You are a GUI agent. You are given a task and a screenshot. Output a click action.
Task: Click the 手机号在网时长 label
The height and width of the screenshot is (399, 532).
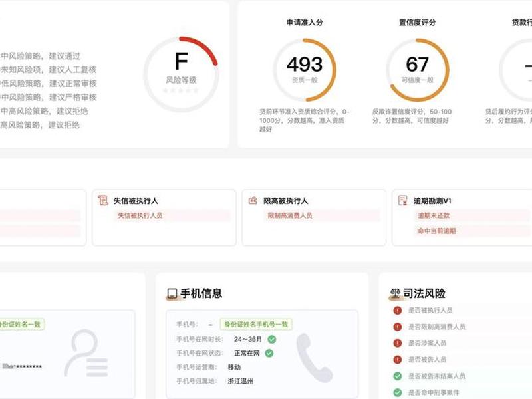click(x=200, y=339)
